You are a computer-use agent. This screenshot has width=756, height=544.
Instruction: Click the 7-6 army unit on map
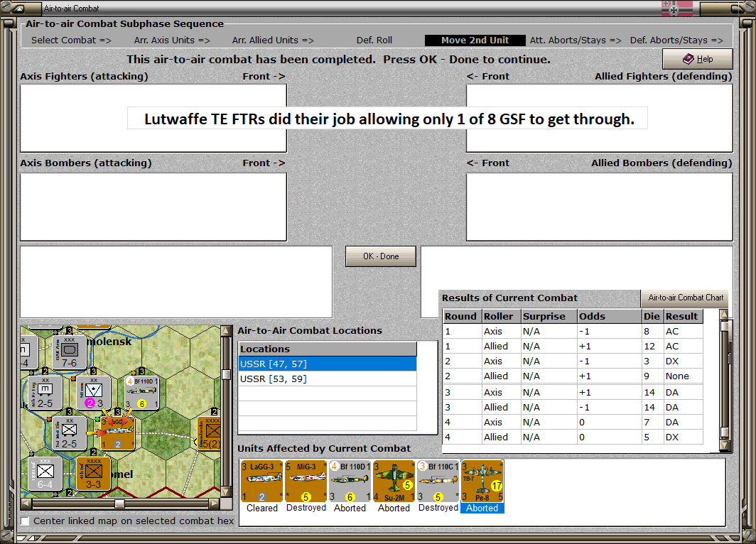point(70,352)
